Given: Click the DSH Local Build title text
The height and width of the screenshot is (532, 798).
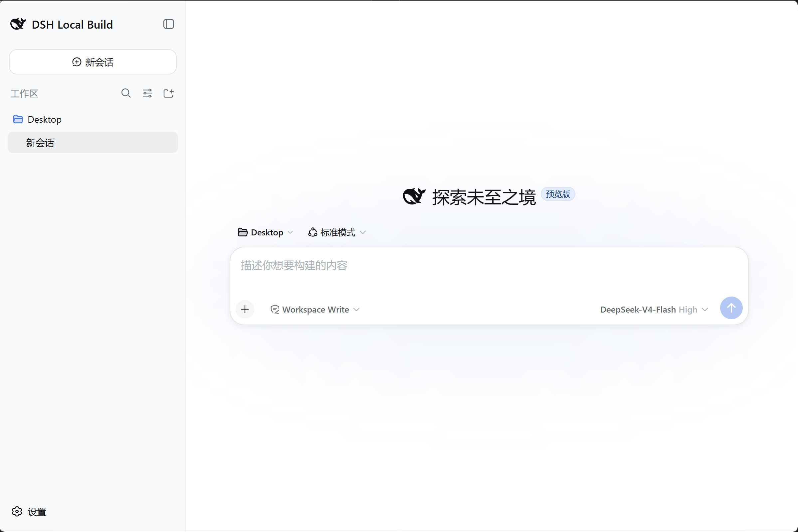Looking at the screenshot, I should (x=72, y=24).
